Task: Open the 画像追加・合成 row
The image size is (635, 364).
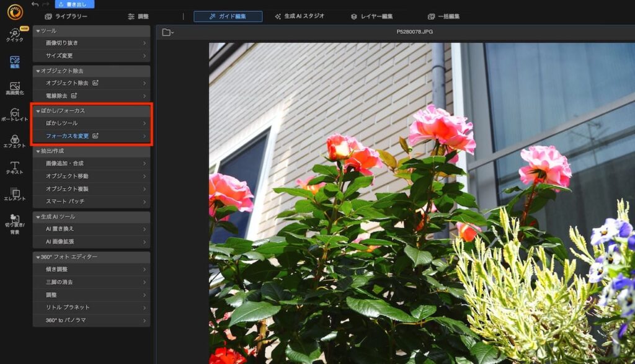Action: tap(92, 164)
